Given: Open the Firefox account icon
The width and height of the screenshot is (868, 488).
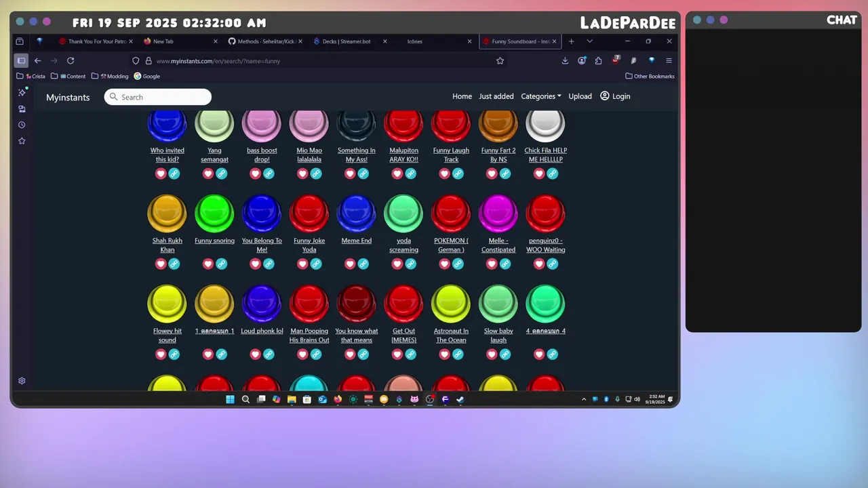Looking at the screenshot, I should click(x=582, y=60).
